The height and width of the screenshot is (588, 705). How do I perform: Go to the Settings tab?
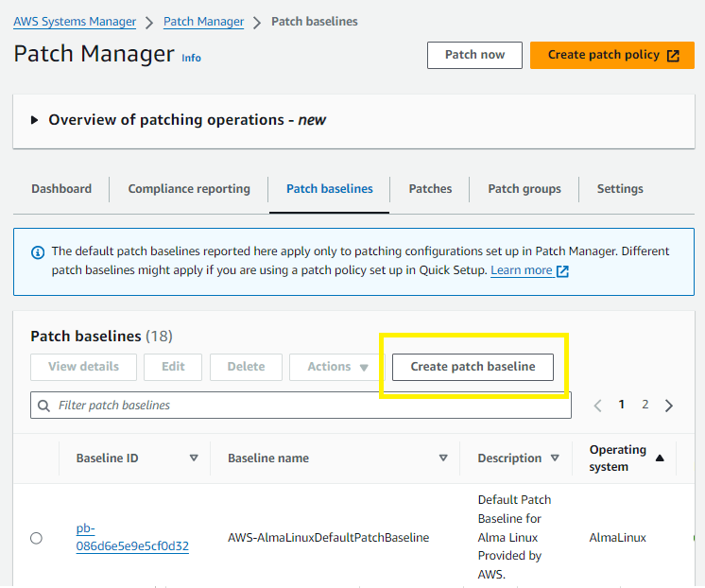pyautogui.click(x=620, y=189)
